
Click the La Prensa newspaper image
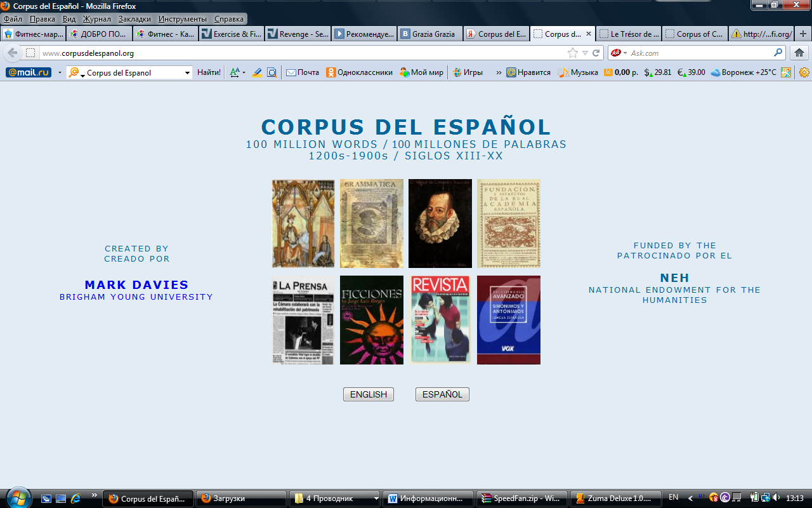click(303, 320)
